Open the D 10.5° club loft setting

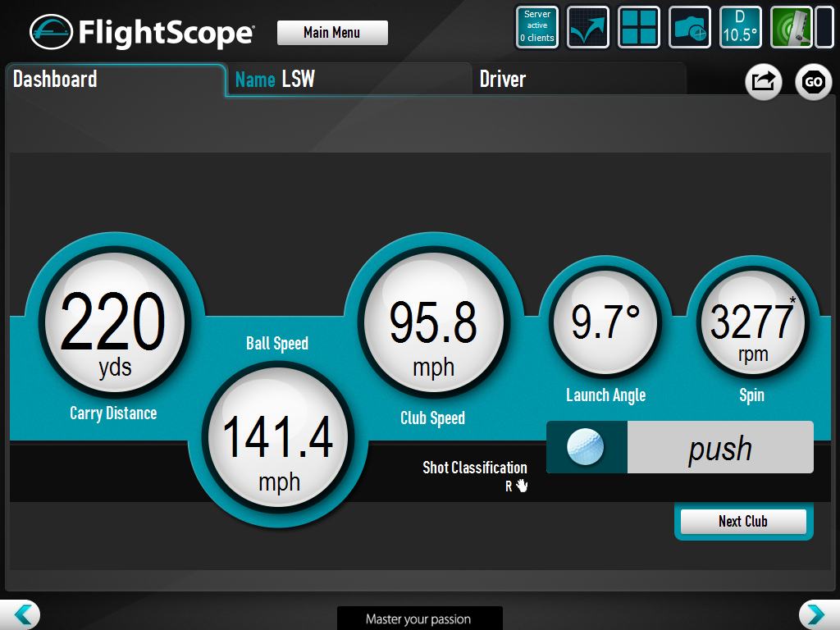pyautogui.click(x=741, y=27)
